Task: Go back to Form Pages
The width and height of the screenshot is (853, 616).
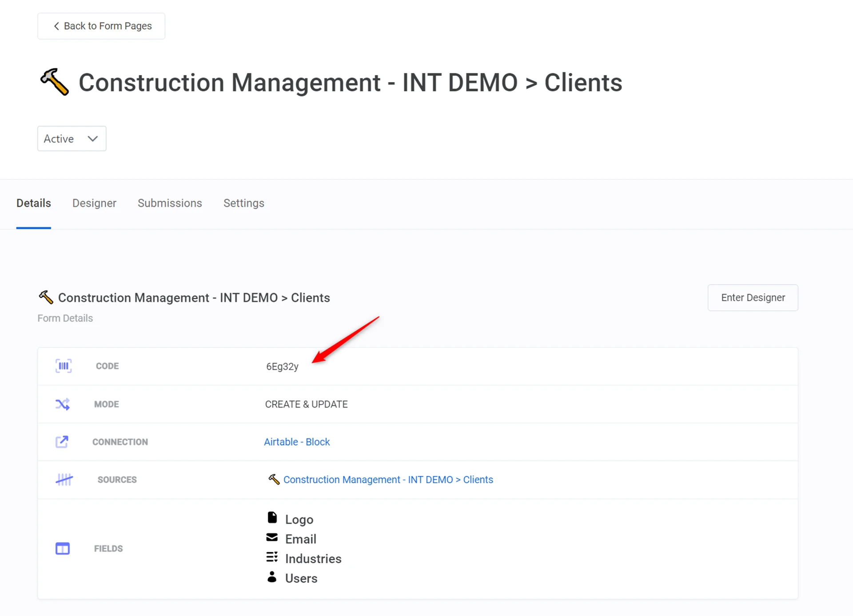Action: click(x=101, y=26)
